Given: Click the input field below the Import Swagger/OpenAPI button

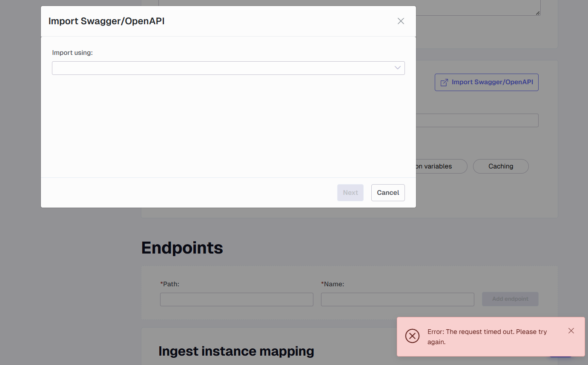Looking at the screenshot, I should [477, 120].
